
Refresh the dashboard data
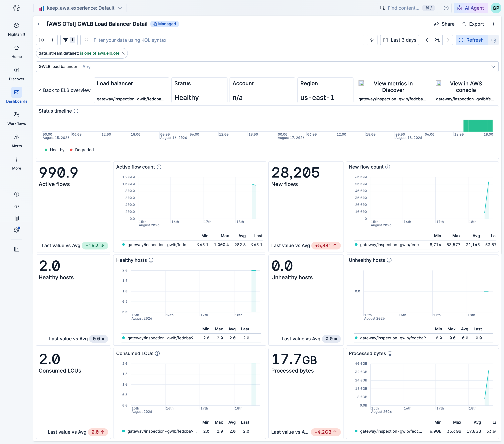471,40
